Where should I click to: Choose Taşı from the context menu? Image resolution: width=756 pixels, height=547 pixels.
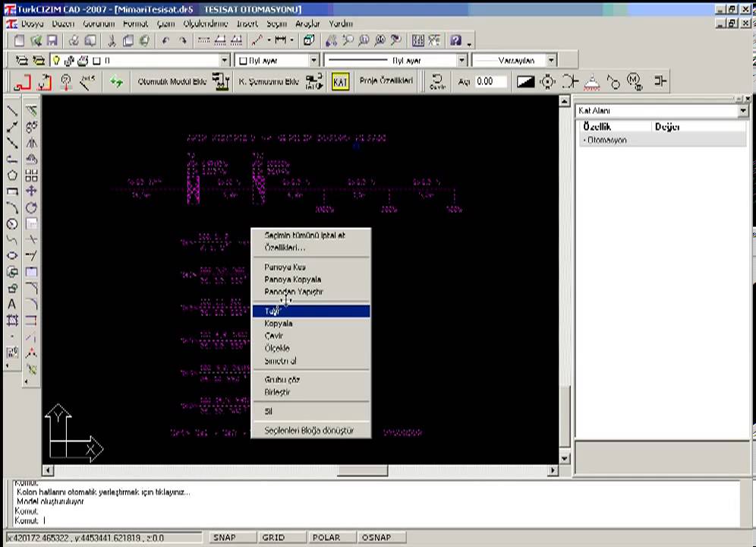pyautogui.click(x=311, y=311)
